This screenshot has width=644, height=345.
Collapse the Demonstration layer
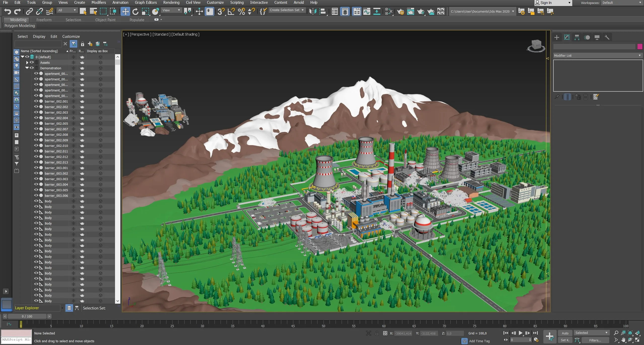(27, 68)
